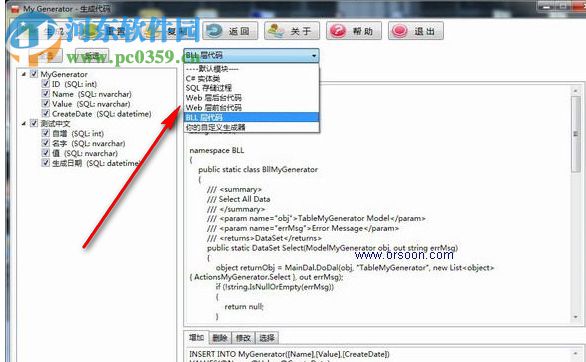Viewport: 586px width, 362px height.
Task: Toggle the ID (SQL: int) checkbox
Action: coord(46,84)
